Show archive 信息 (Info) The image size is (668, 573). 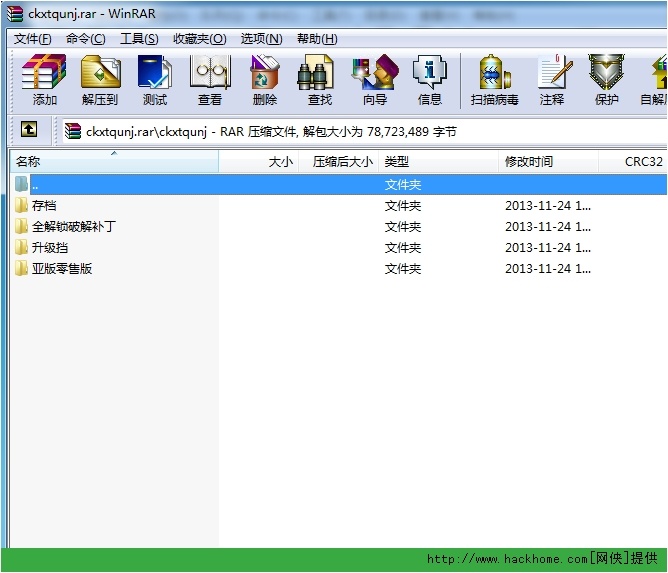click(429, 80)
